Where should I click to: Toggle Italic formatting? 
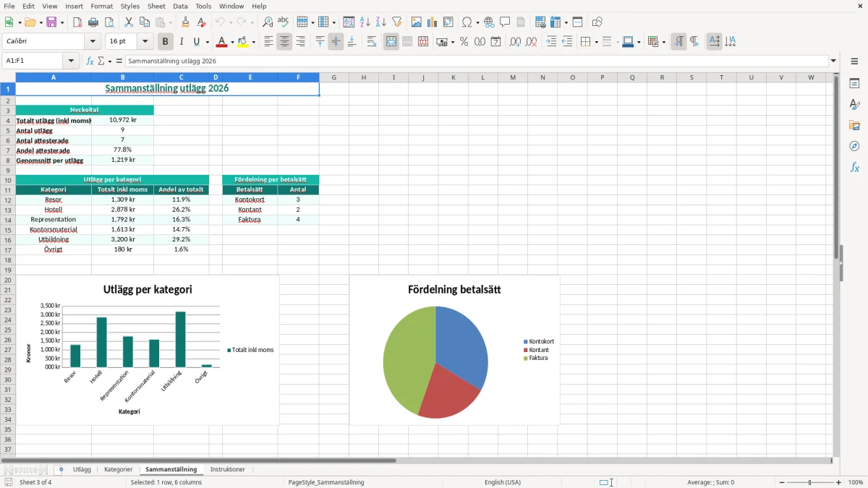(x=182, y=42)
